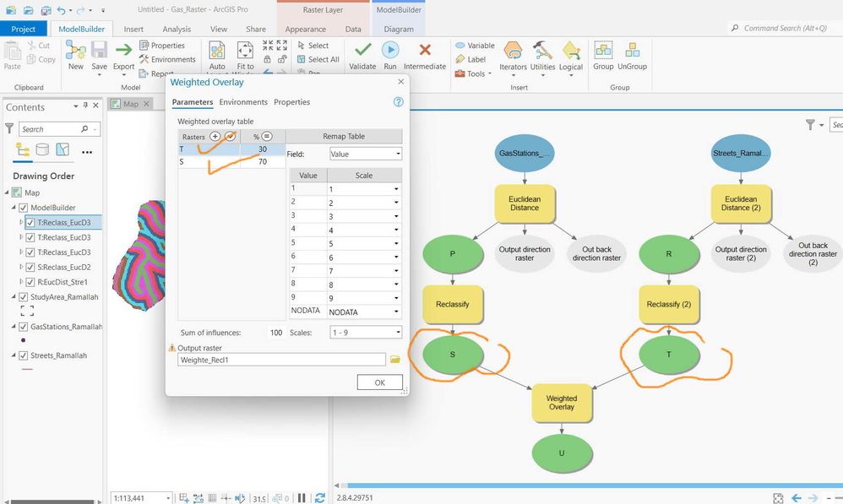Toggle visibility of S:Reclass_EucD2 layer
The width and height of the screenshot is (843, 504).
click(30, 267)
